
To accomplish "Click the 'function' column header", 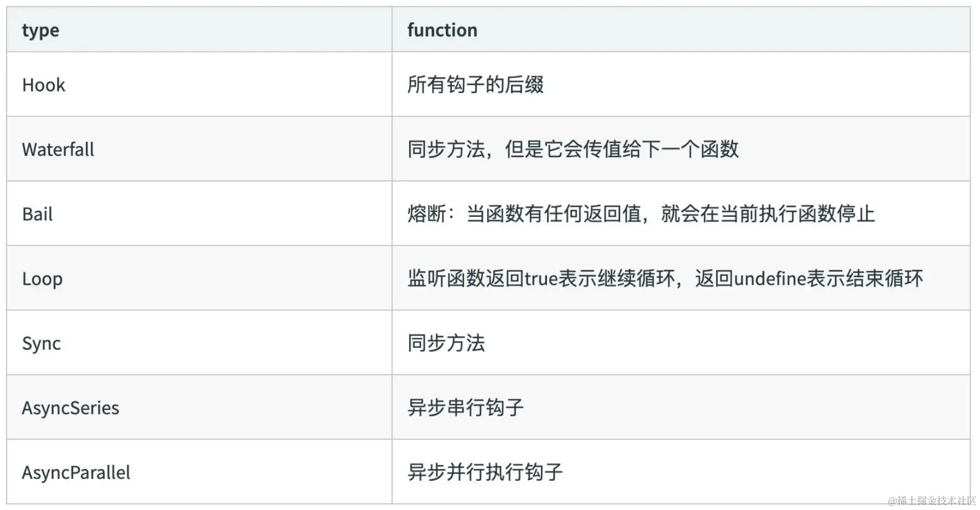I will tap(681, 30).
